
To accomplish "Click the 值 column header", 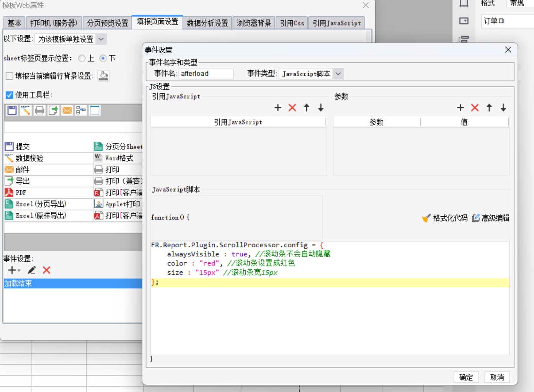I will [x=464, y=122].
